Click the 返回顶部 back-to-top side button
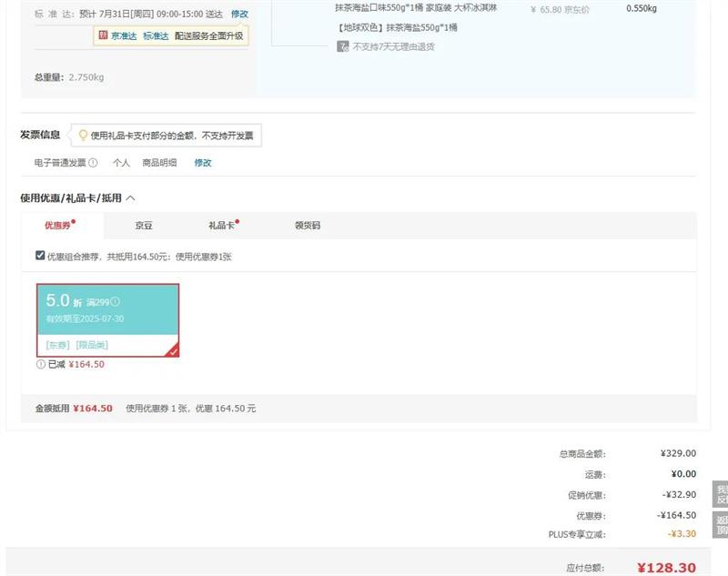Image resolution: width=728 pixels, height=576 pixels. pos(721,525)
